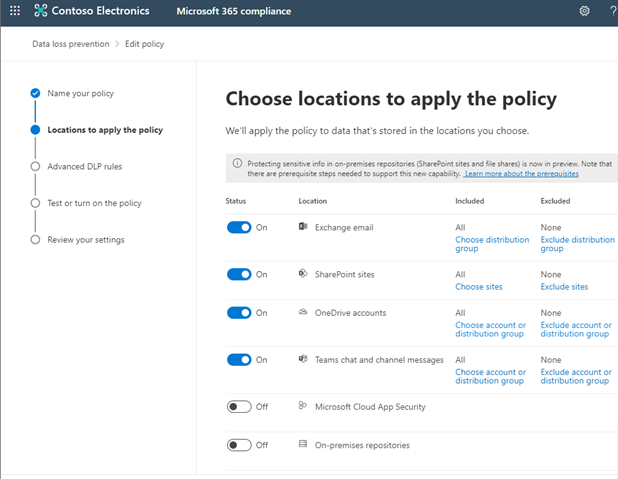The width and height of the screenshot is (618, 479).
Task: Open the app launcher waffle icon
Action: coord(15,11)
